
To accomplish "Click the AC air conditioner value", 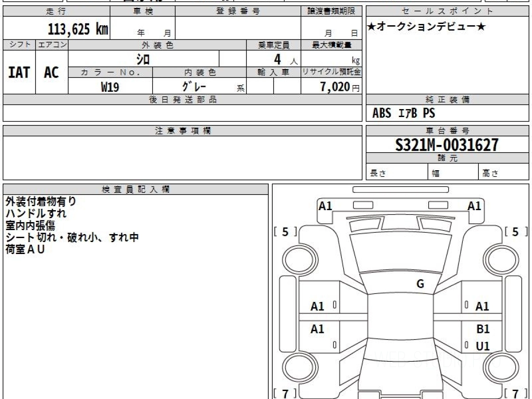I will coord(51,72).
